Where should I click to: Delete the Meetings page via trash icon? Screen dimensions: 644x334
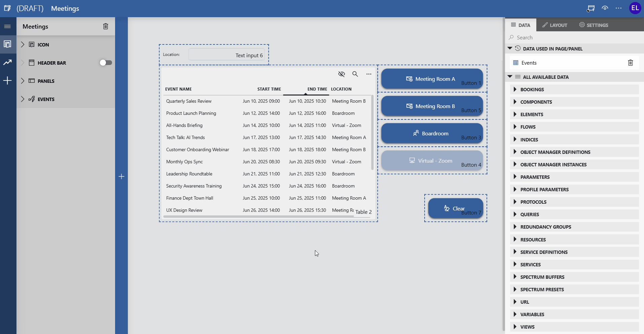coord(106,26)
